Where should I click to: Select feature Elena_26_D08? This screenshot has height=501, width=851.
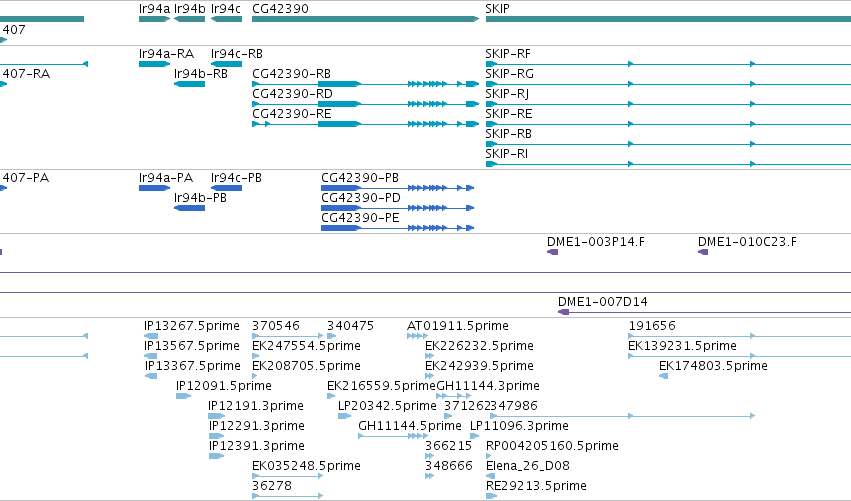(490, 476)
